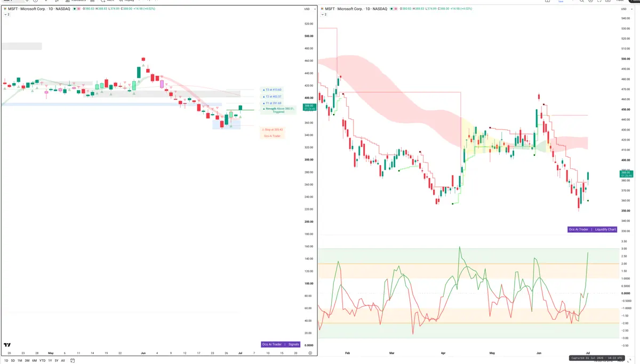Select the 1D time range

coord(6,361)
